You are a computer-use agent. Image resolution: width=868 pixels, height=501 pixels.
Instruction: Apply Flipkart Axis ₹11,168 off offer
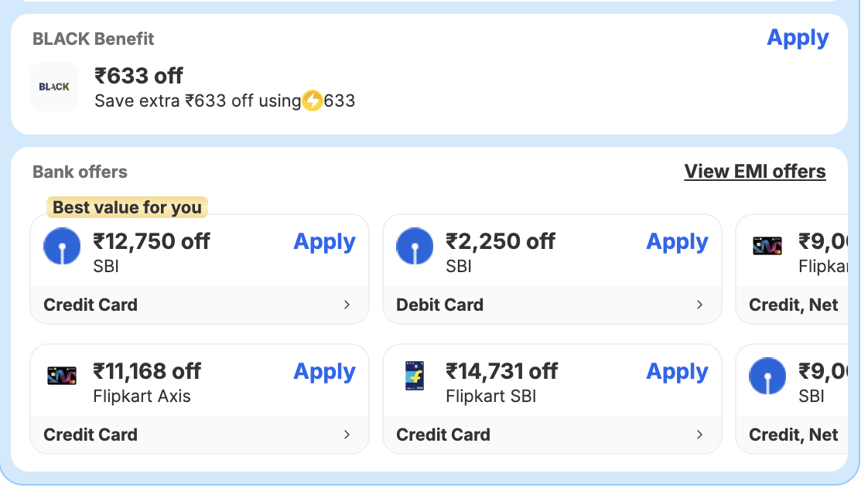(324, 372)
